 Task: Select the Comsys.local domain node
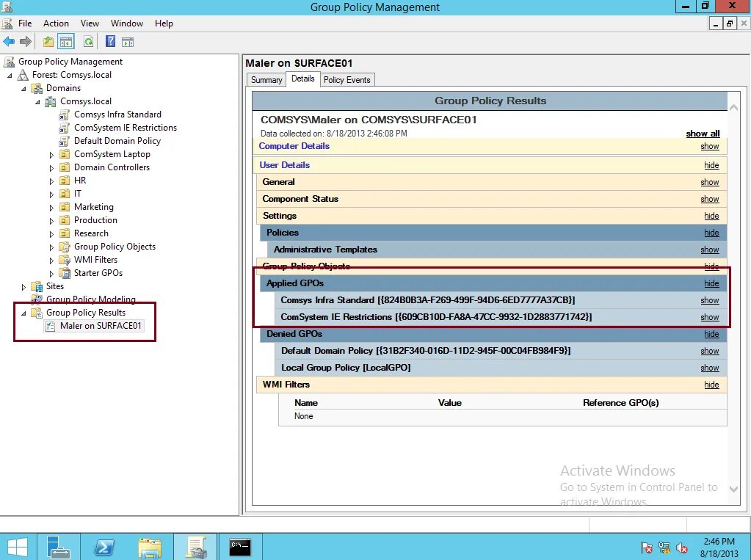coord(86,101)
